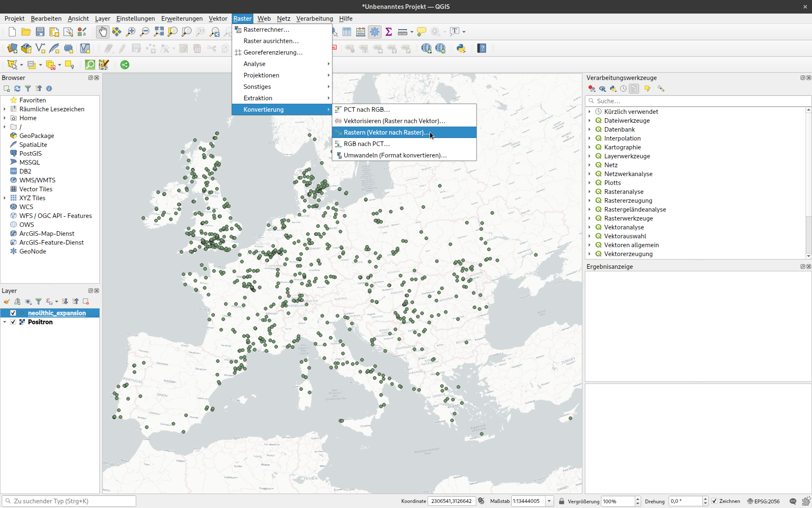Expand the Rasteranalyse tool group
This screenshot has width=812, height=508.
click(x=590, y=192)
